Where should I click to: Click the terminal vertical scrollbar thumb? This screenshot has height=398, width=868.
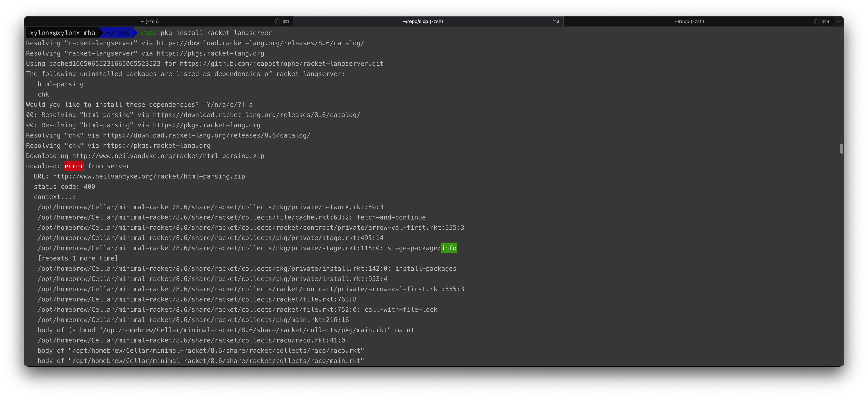coord(841,148)
